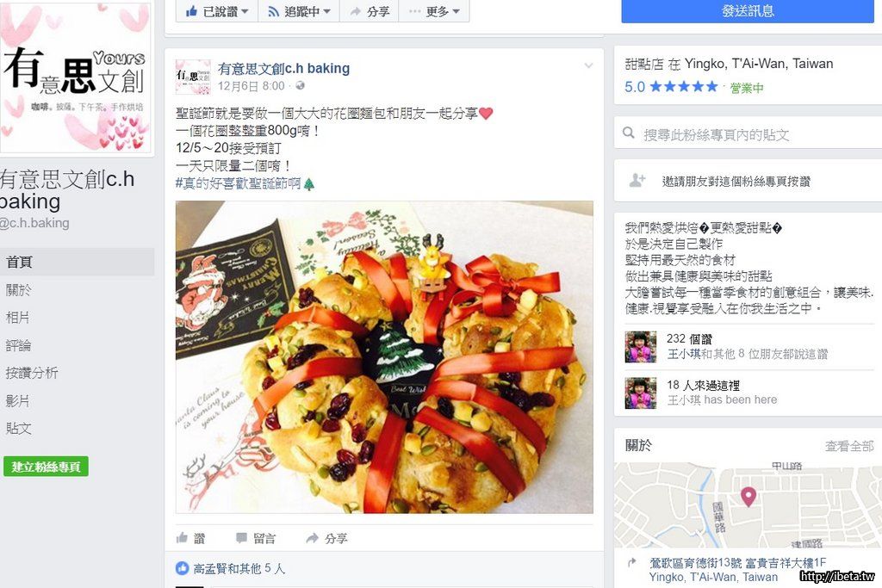Click the blue 發送訊息 button
The height and width of the screenshot is (588, 882).
click(748, 11)
